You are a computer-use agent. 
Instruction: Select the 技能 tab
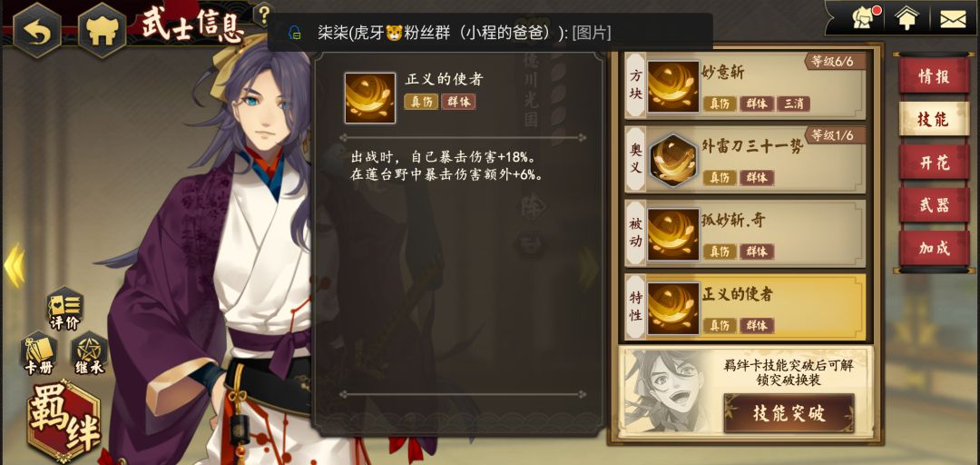tap(934, 119)
